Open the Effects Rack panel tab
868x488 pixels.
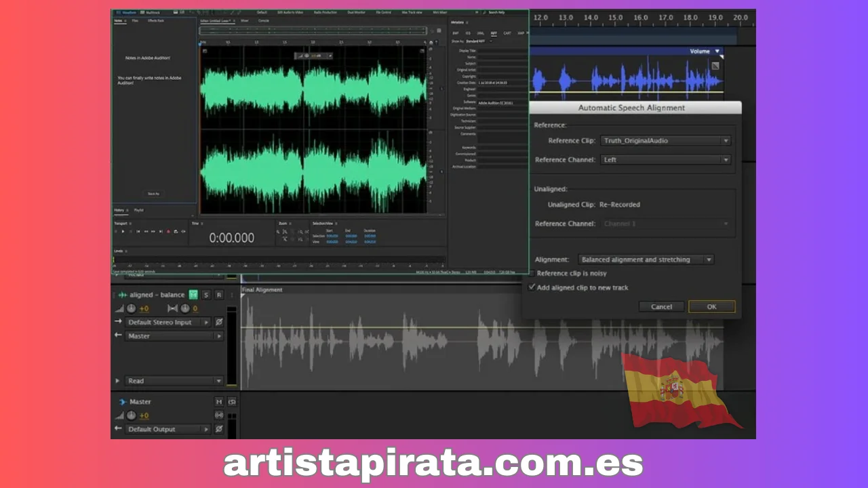156,21
